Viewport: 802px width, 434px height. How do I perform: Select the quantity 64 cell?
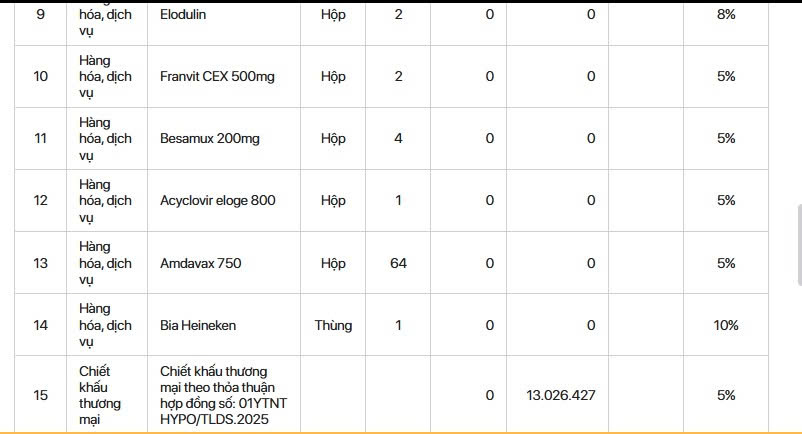click(398, 263)
